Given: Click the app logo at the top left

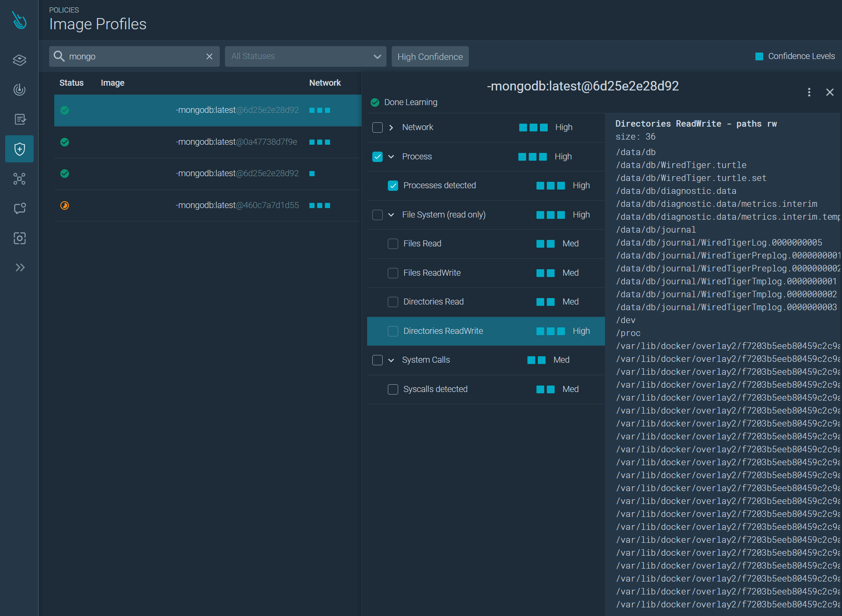Looking at the screenshot, I should tap(19, 20).
